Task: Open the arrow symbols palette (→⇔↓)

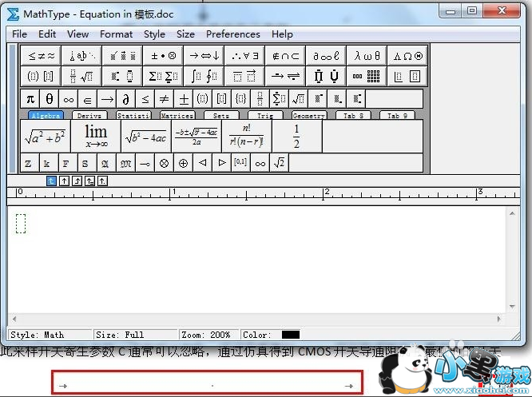Action: point(203,56)
